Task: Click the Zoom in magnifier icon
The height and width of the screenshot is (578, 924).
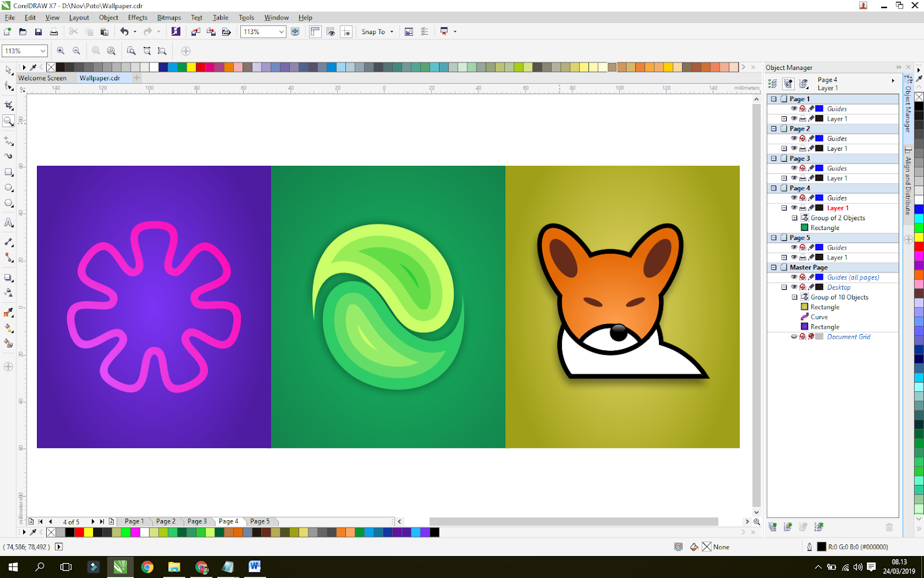Action: point(61,51)
